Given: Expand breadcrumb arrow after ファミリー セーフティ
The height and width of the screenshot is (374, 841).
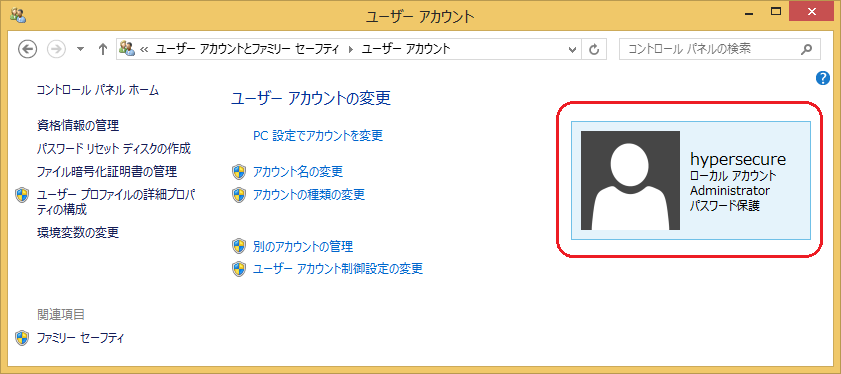Looking at the screenshot, I should [351, 49].
